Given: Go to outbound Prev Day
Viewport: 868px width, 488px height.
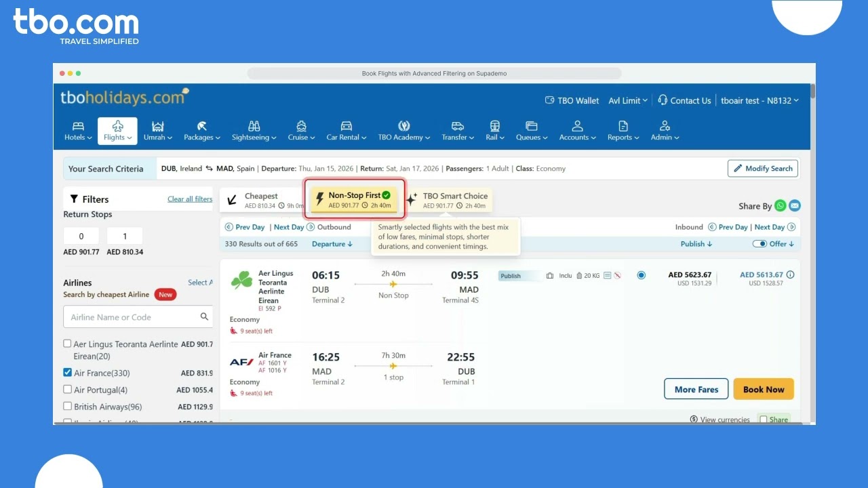Looking at the screenshot, I should tap(245, 227).
